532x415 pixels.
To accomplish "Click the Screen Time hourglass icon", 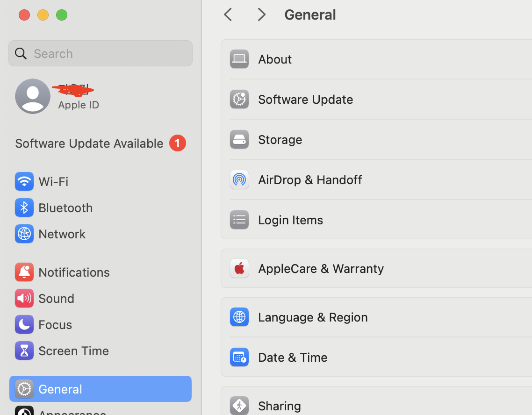I will click(x=24, y=351).
